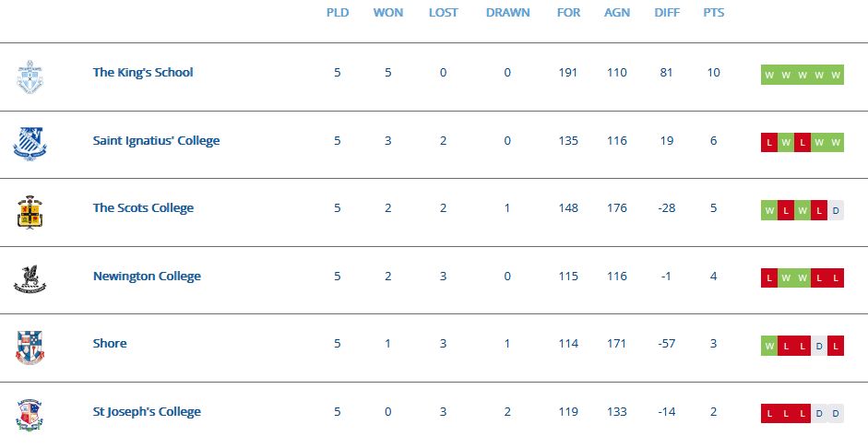Image resolution: width=868 pixels, height=448 pixels.
Task: Open Newington College team link
Action: click(x=147, y=276)
